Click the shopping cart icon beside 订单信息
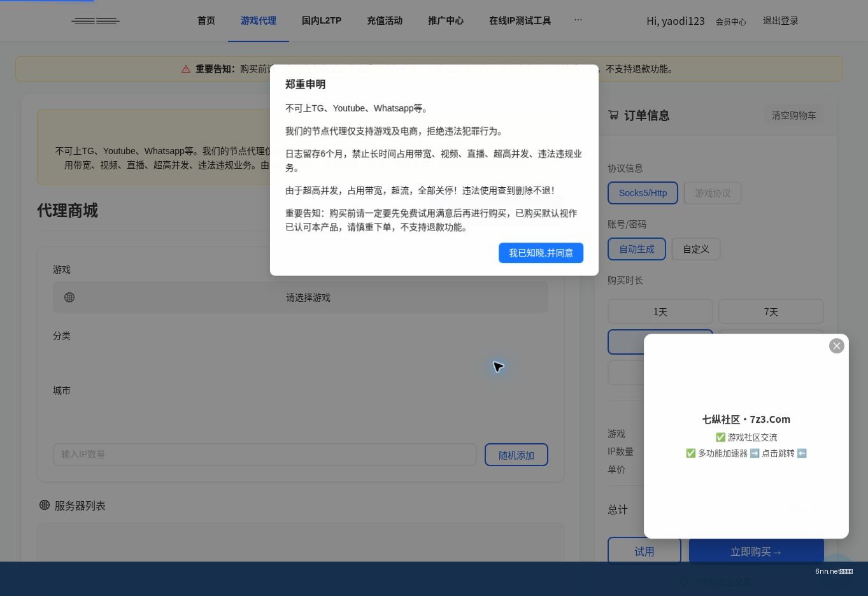The image size is (868, 596). coord(613,115)
